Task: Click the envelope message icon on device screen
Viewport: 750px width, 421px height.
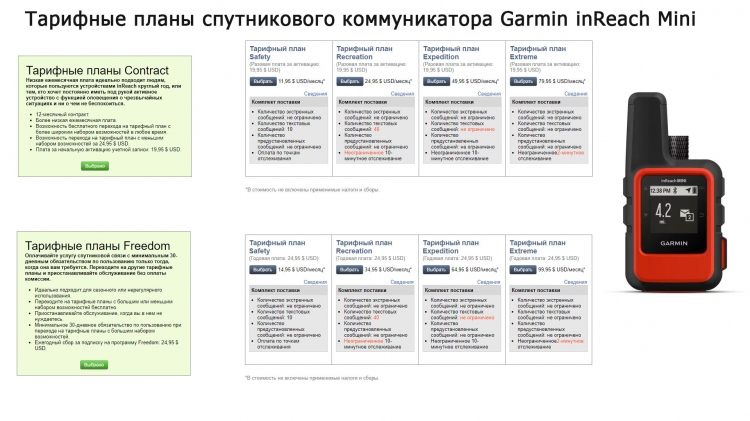Action: click(x=687, y=215)
